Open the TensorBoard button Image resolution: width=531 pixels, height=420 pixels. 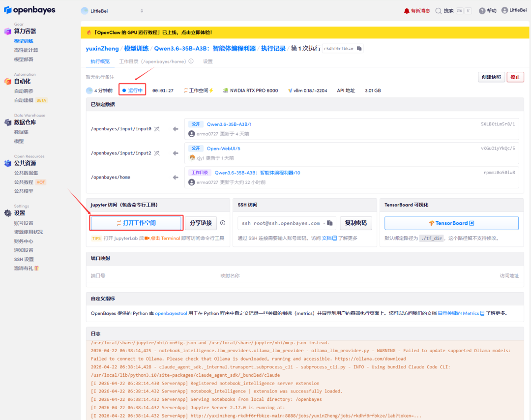451,223
